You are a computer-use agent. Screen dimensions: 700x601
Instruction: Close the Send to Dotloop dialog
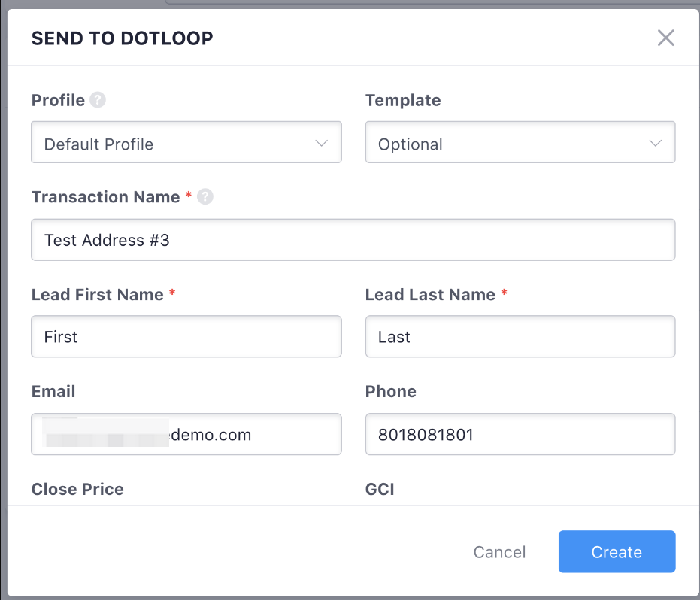pos(665,38)
